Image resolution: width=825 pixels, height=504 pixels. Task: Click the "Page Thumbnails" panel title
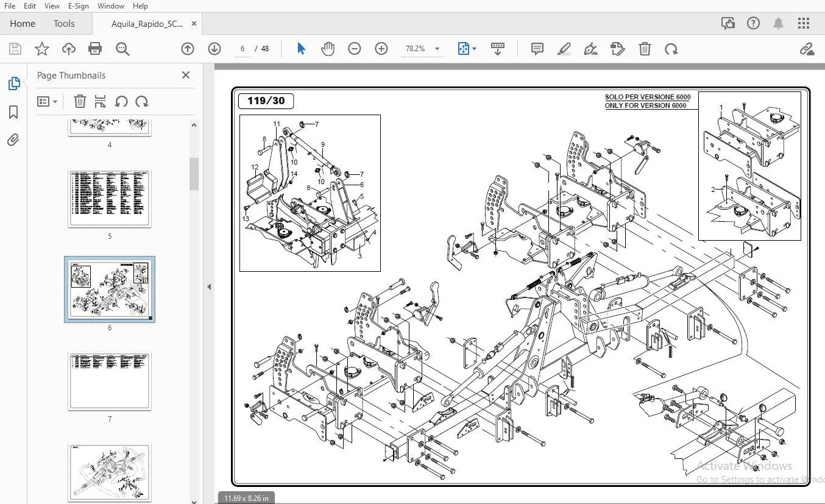coord(71,76)
